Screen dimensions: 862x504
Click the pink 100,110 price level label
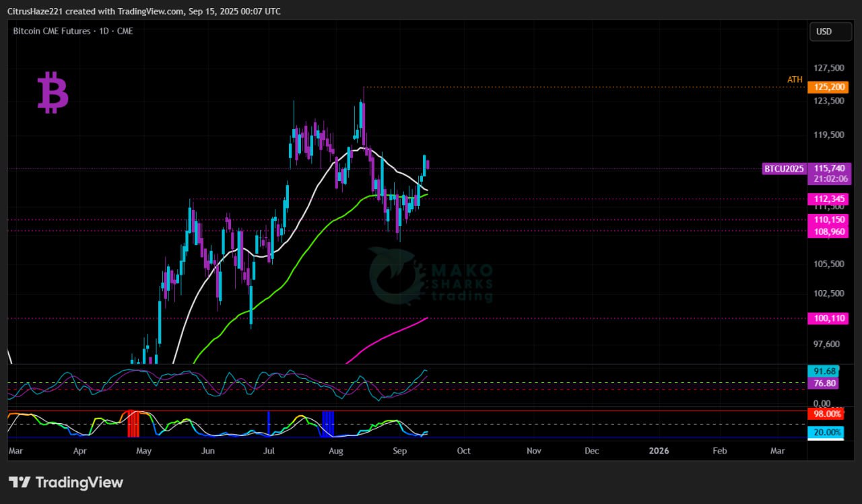[x=828, y=318]
